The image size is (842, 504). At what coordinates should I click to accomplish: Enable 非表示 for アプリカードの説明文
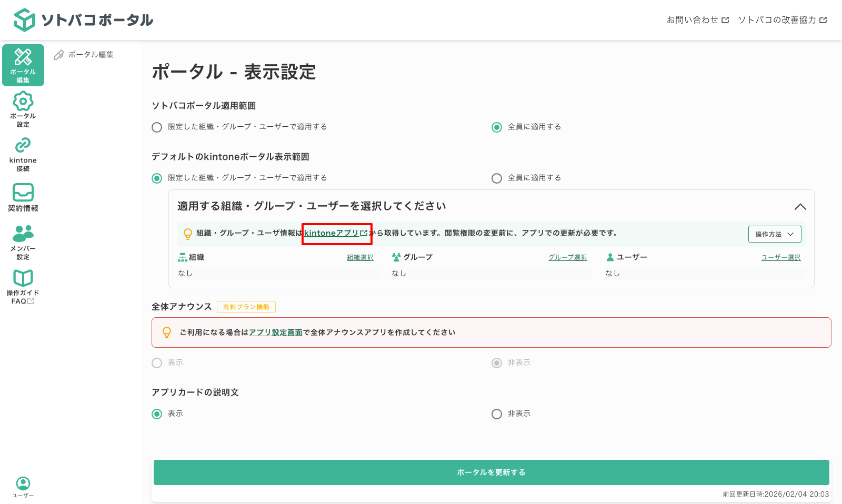point(496,414)
